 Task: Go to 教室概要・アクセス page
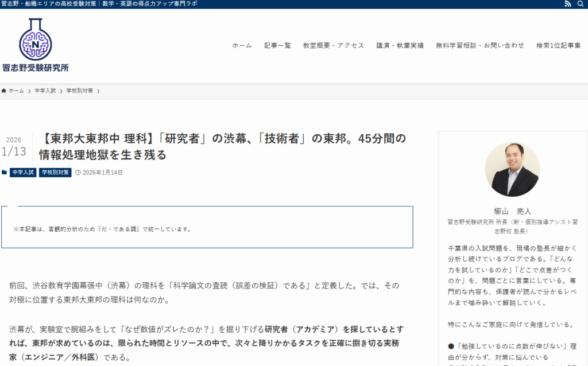334,45
